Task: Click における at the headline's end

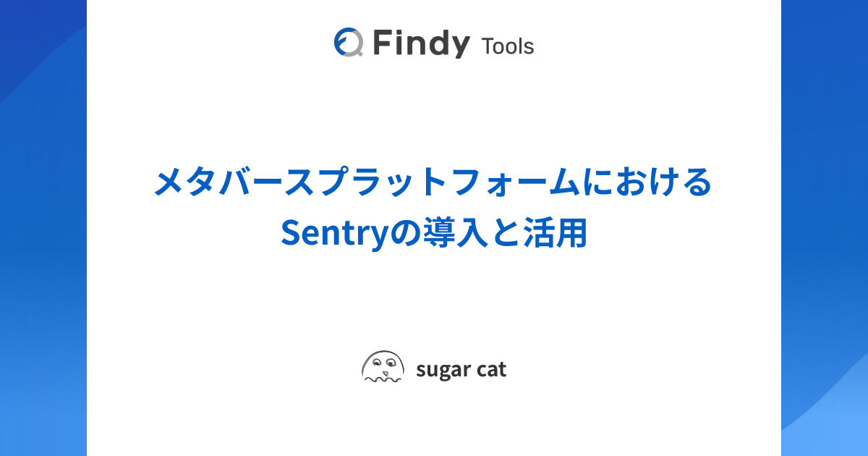Action: pyautogui.click(x=646, y=182)
